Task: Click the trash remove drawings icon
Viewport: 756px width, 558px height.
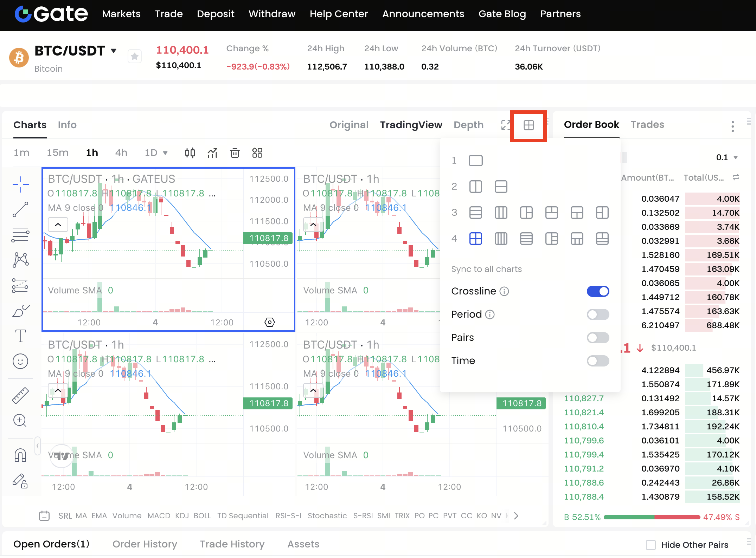Action: click(x=235, y=153)
